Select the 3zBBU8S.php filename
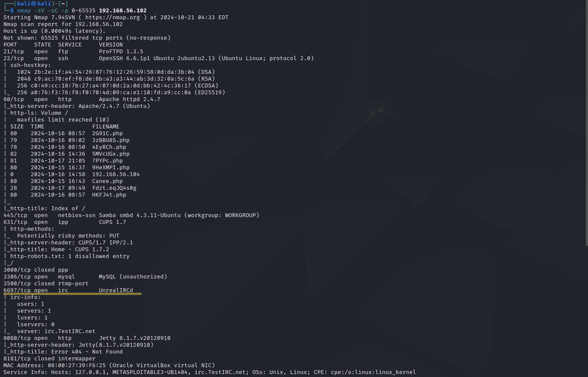The width and height of the screenshot is (588, 377). coord(111,140)
